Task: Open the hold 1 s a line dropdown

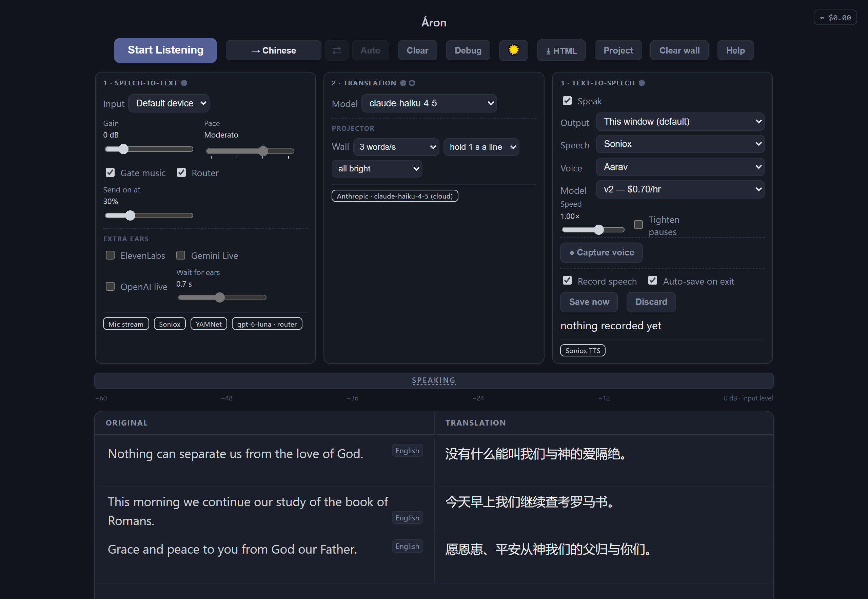Action: pyautogui.click(x=481, y=147)
